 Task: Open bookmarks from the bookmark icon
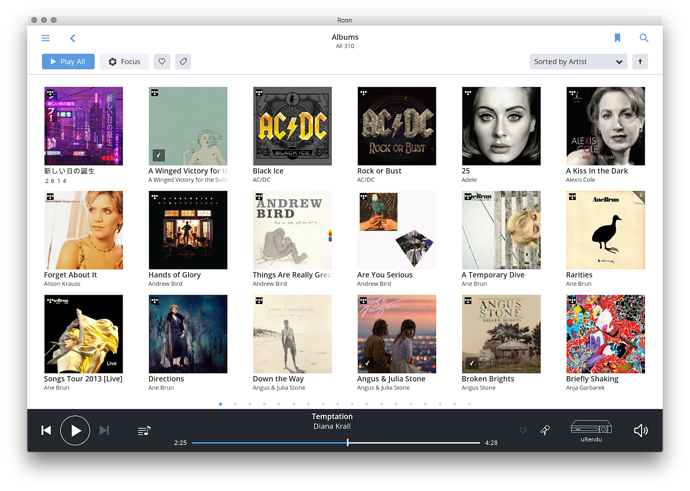pos(617,38)
